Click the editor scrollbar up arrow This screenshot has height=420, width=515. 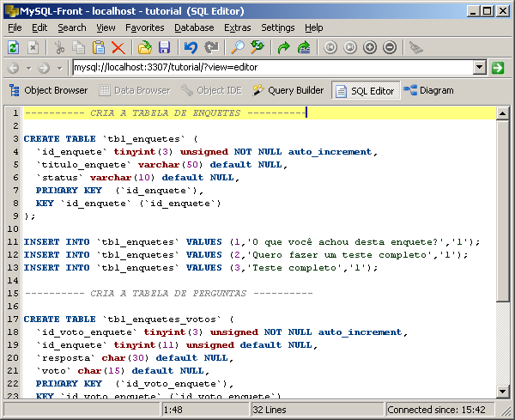(502, 113)
